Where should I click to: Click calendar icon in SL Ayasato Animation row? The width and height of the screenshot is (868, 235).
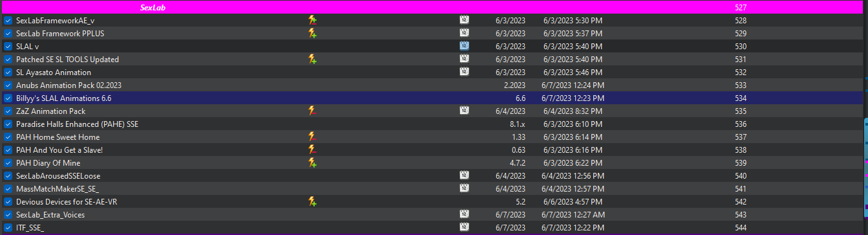click(463, 72)
